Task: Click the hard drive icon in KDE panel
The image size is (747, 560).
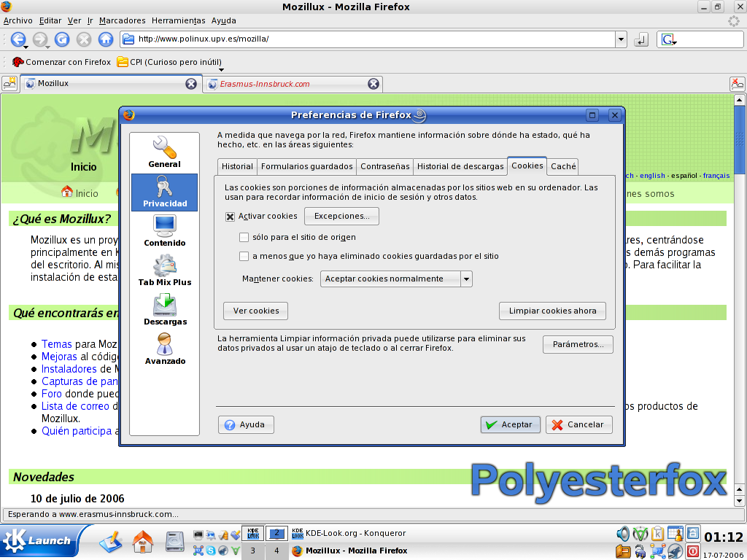Action: coord(175,542)
